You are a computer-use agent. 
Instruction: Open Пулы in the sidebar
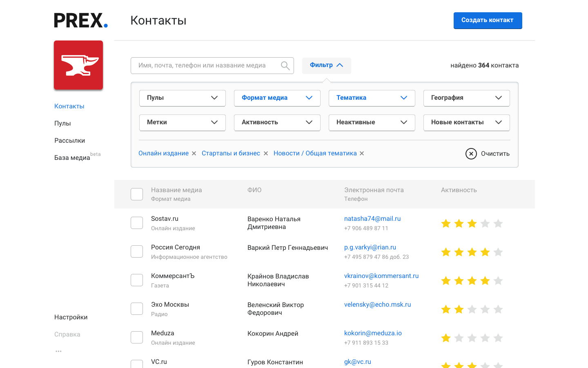tap(62, 123)
